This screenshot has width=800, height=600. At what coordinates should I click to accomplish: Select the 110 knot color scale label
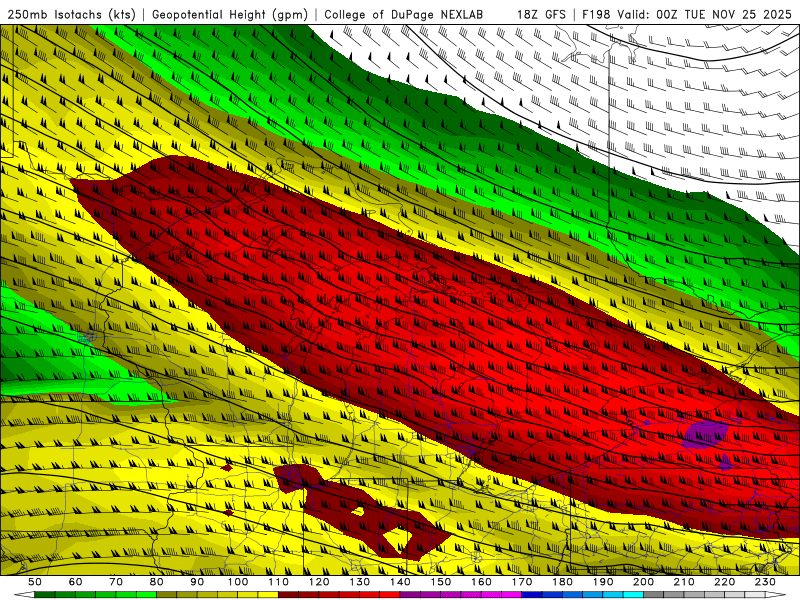(x=279, y=582)
